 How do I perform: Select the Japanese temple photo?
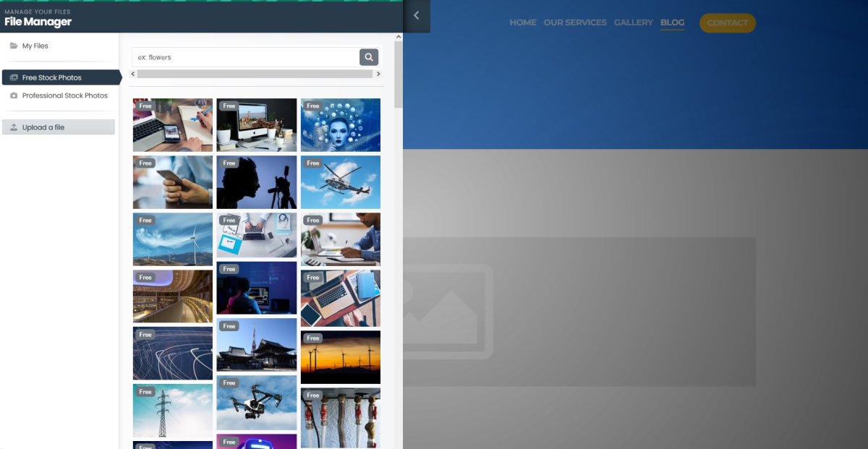tap(256, 345)
